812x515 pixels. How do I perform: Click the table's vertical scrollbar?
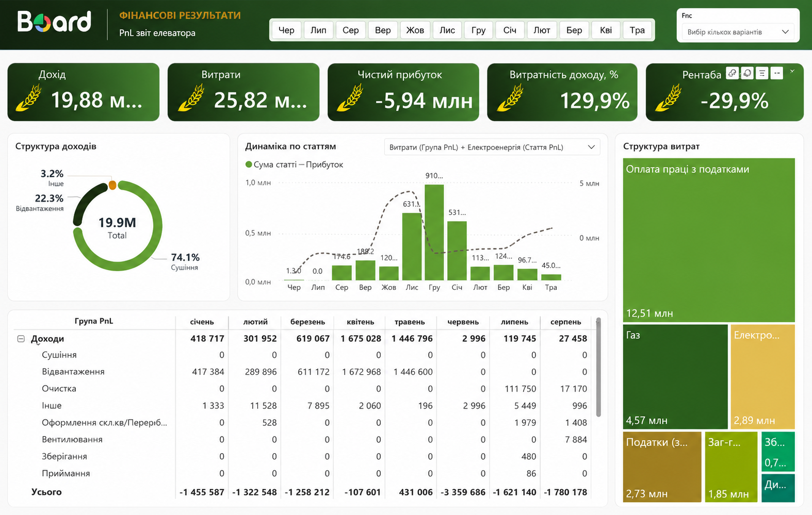pyautogui.click(x=598, y=367)
